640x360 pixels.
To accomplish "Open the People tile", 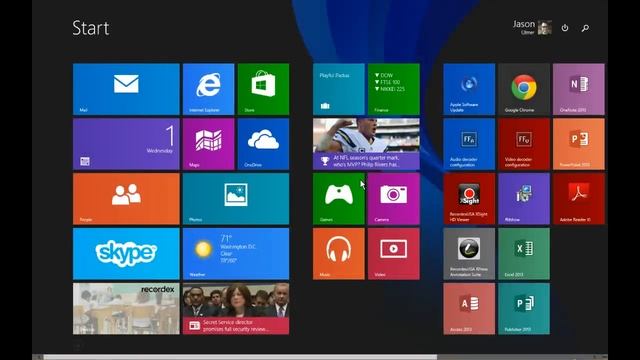I will pyautogui.click(x=126, y=199).
